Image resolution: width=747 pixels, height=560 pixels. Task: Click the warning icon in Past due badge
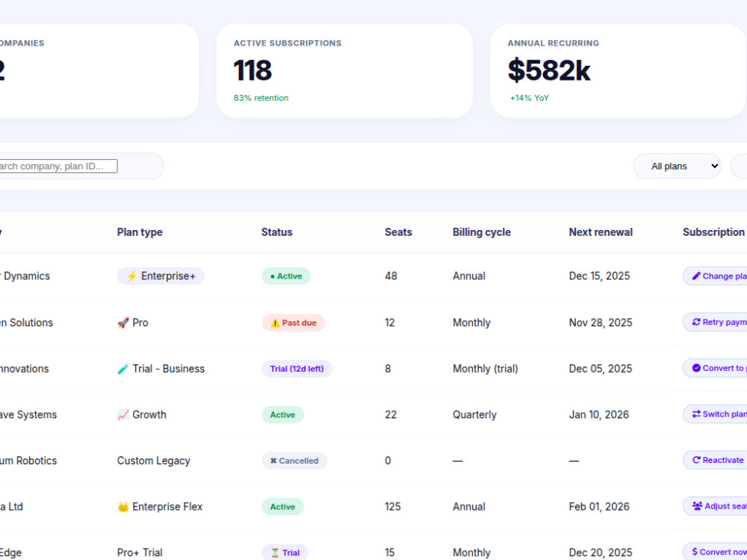[275, 323]
